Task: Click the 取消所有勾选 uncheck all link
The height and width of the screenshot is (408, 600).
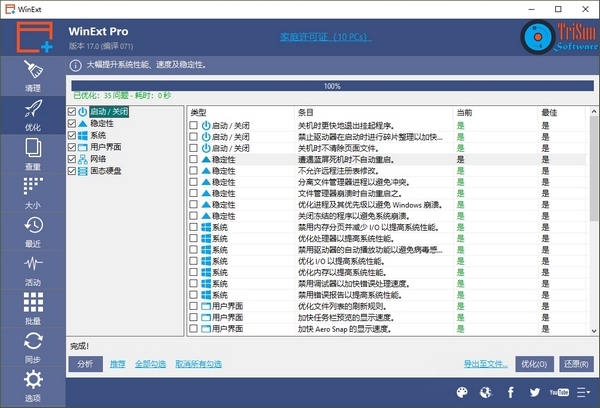Action: tap(198, 364)
